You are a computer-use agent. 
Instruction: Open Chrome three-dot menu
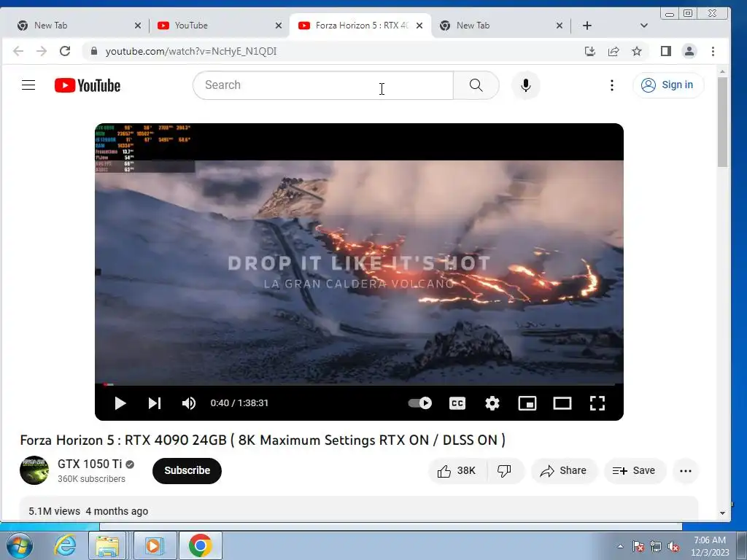click(x=713, y=52)
